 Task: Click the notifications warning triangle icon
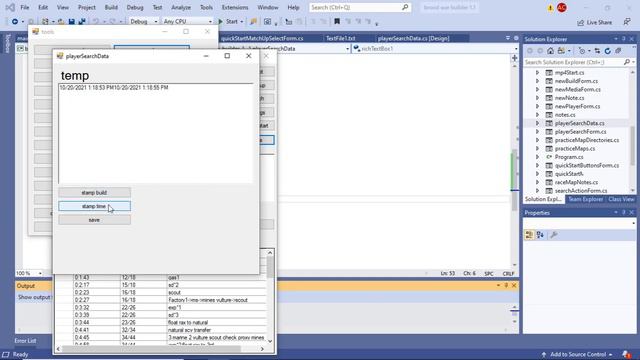pyautogui.click(x=550, y=8)
